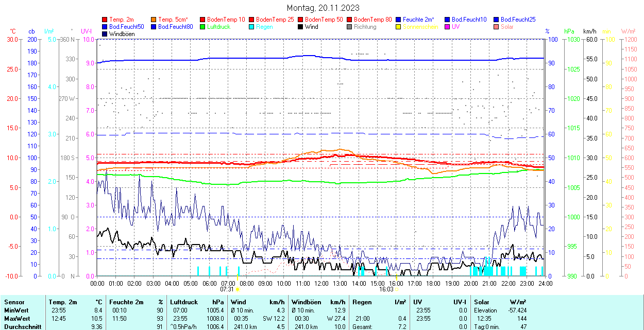Click the Feuchte 2m* legend label
The image size is (644, 330).
[x=418, y=20]
